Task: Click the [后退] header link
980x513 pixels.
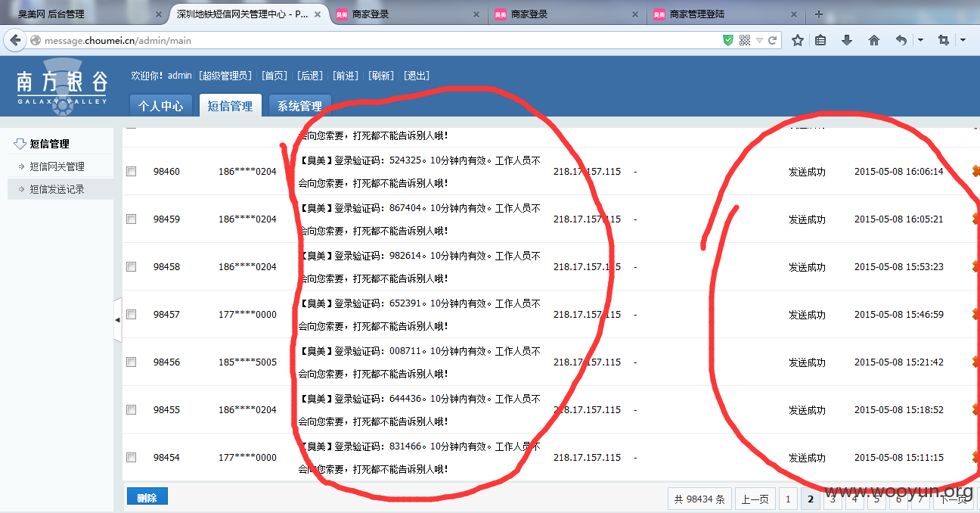Action: coord(310,76)
